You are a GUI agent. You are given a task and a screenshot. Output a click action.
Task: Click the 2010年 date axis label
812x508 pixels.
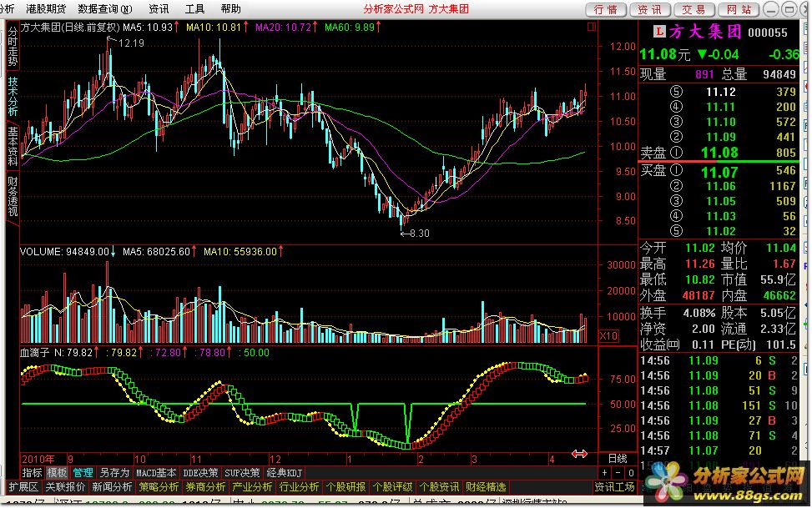[x=38, y=460]
